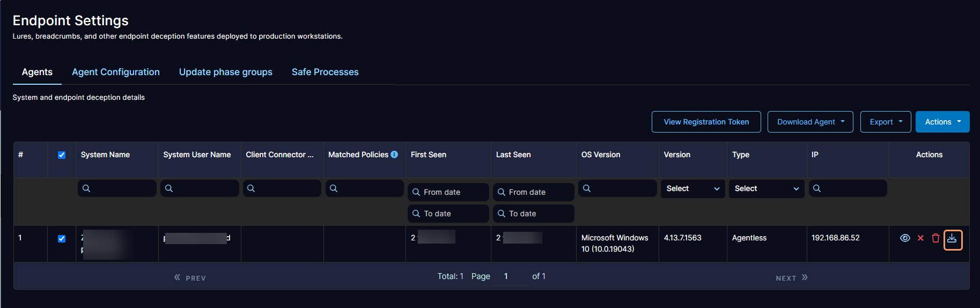Open the Export dropdown menu
The width and height of the screenshot is (980, 308).
coord(885,122)
